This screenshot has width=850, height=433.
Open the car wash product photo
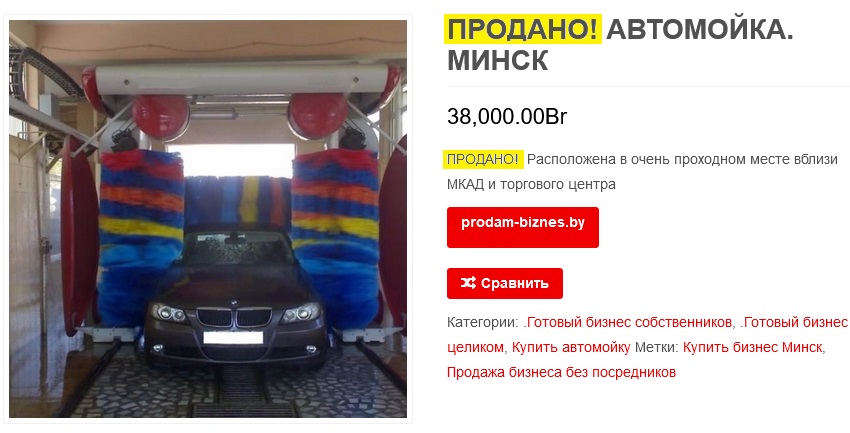208,218
